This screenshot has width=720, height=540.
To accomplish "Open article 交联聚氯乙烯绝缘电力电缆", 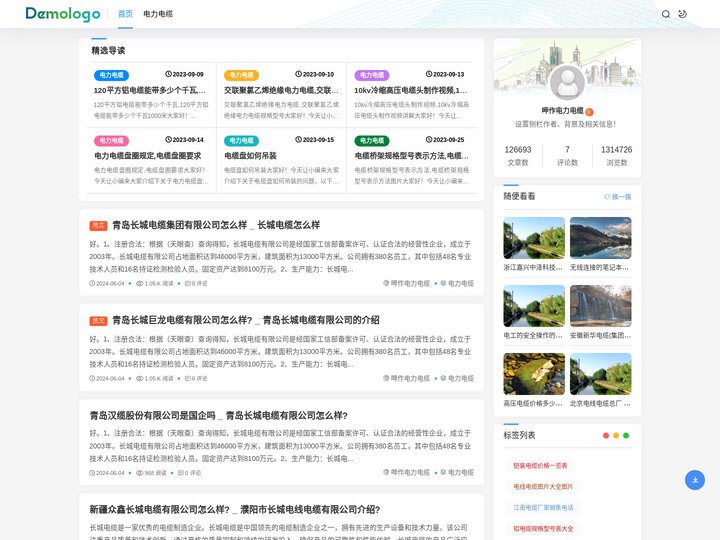I will click(x=281, y=90).
